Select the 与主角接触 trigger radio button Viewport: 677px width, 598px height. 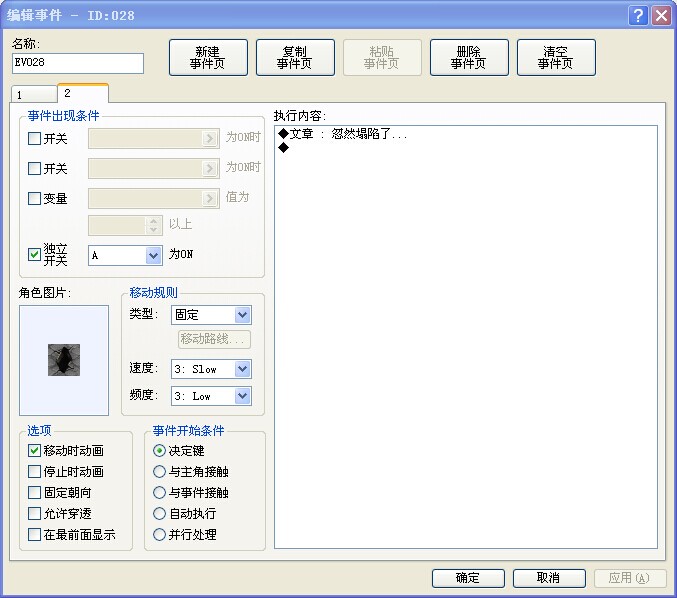(159, 471)
